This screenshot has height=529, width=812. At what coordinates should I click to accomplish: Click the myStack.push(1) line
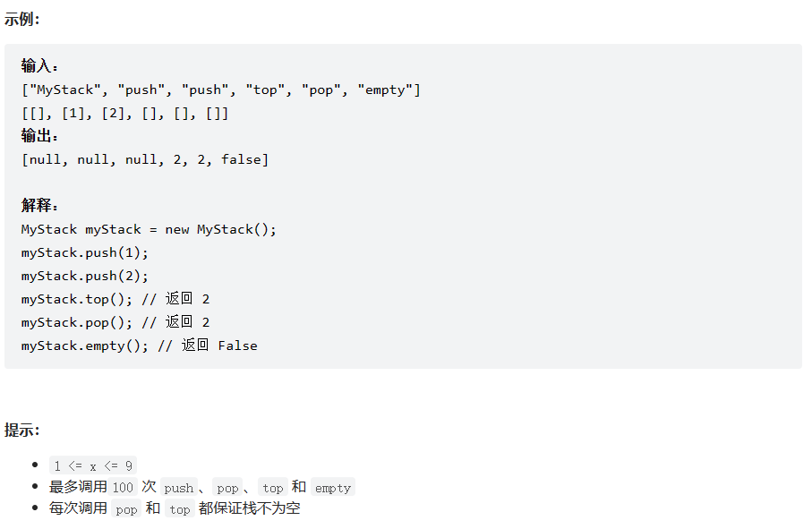click(85, 252)
